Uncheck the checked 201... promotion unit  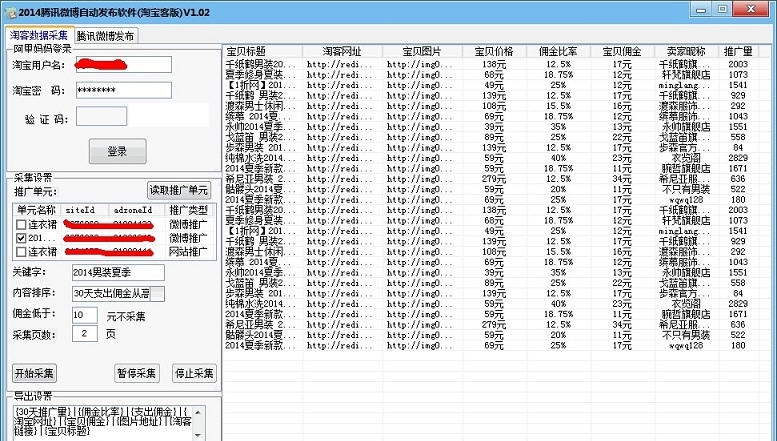[x=21, y=239]
